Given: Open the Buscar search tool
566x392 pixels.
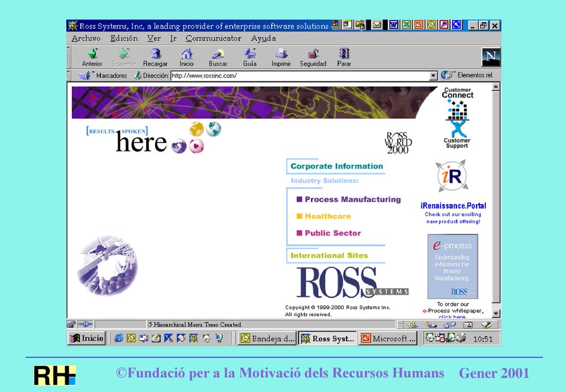Looking at the screenshot, I should click(218, 58).
